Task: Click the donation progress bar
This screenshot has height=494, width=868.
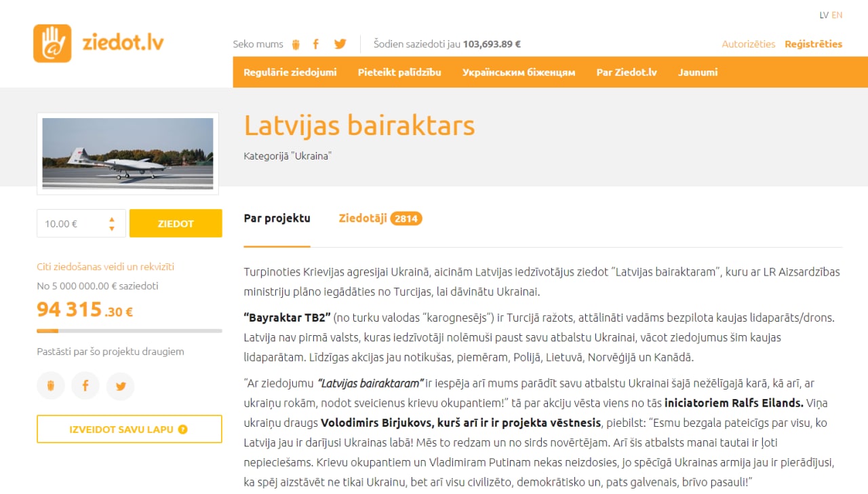Action: [129, 331]
